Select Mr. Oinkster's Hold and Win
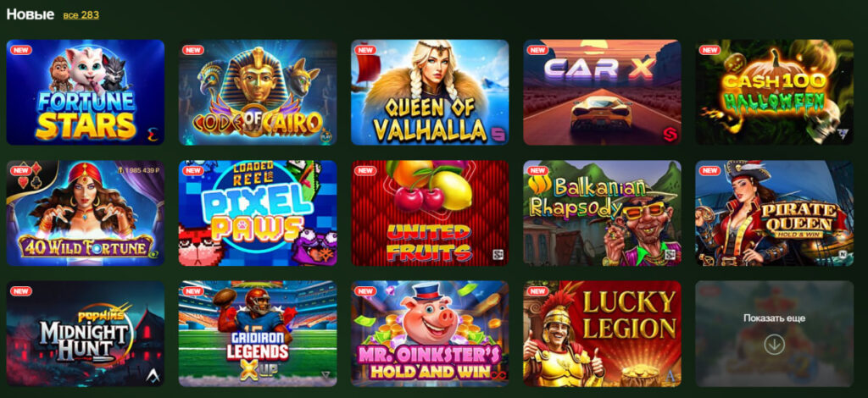Image resolution: width=868 pixels, height=398 pixels. (430, 334)
